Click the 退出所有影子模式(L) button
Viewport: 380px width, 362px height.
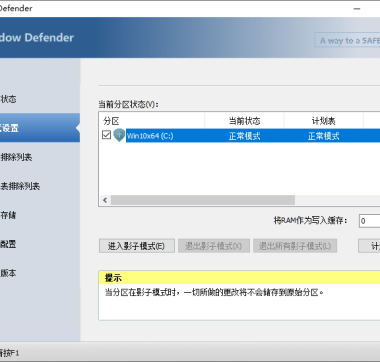(x=295, y=246)
